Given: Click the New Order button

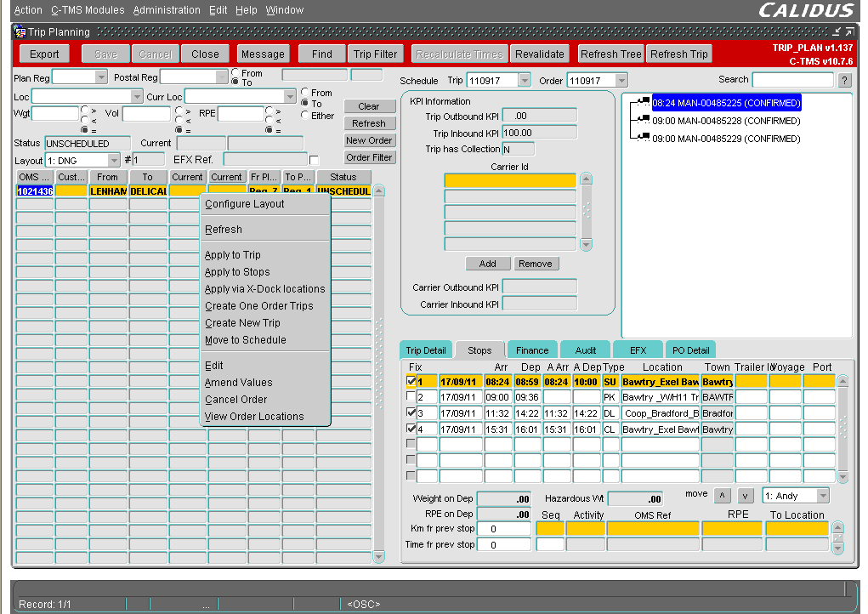Looking at the screenshot, I should click(x=369, y=140).
